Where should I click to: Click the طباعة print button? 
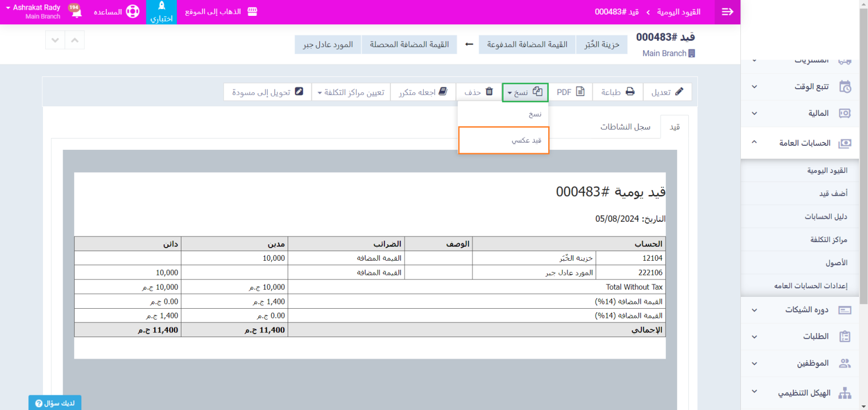click(617, 92)
